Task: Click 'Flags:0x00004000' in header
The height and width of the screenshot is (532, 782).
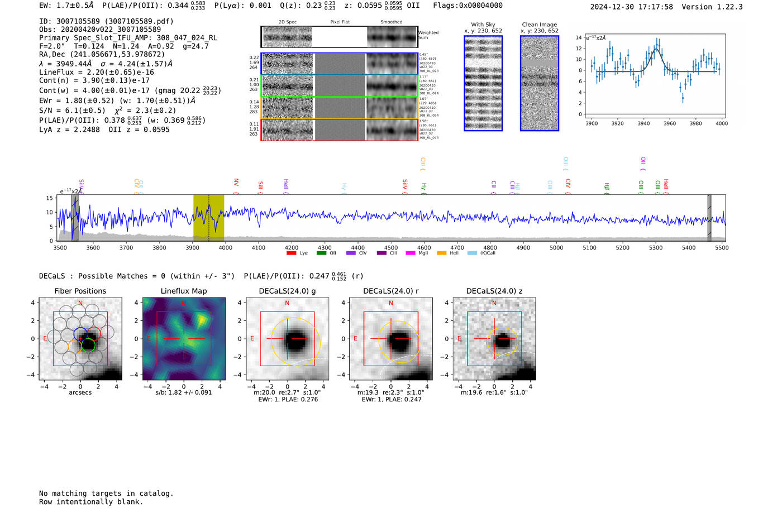Action: pyautogui.click(x=468, y=6)
